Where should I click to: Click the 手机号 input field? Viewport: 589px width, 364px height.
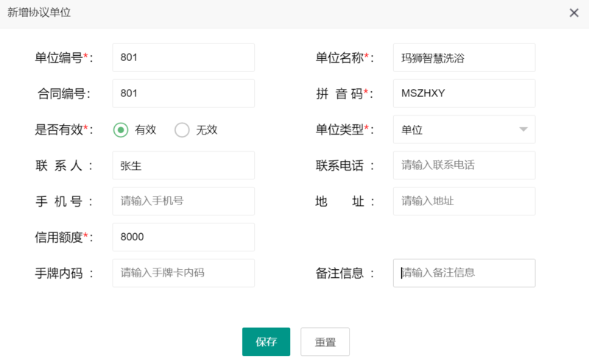click(x=183, y=201)
